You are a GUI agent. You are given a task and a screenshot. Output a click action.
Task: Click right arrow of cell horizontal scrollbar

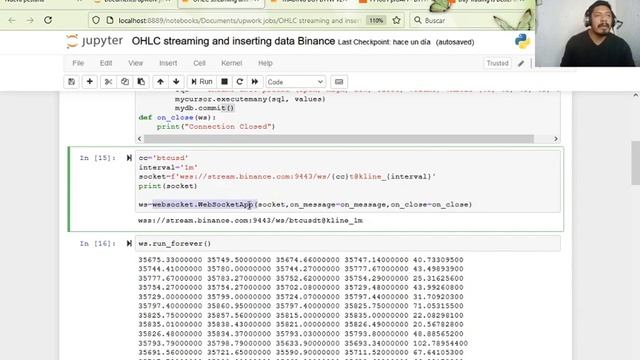pyautogui.click(x=556, y=139)
